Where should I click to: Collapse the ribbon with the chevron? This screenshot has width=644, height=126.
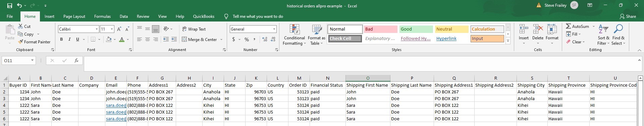[x=639, y=50]
